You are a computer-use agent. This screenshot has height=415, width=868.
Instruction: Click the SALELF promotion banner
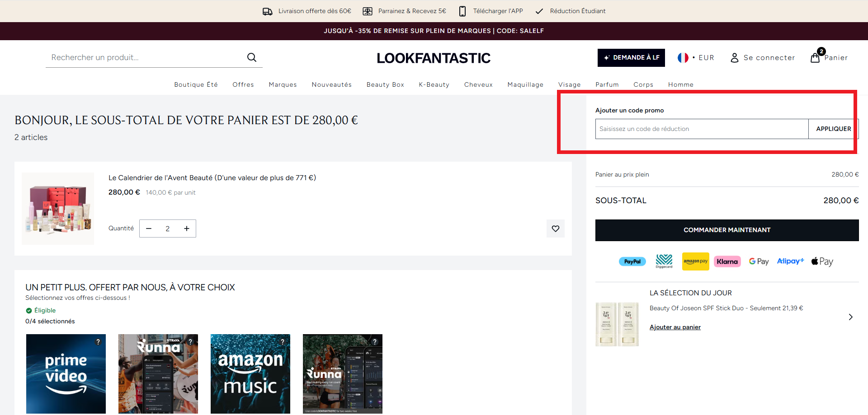434,31
